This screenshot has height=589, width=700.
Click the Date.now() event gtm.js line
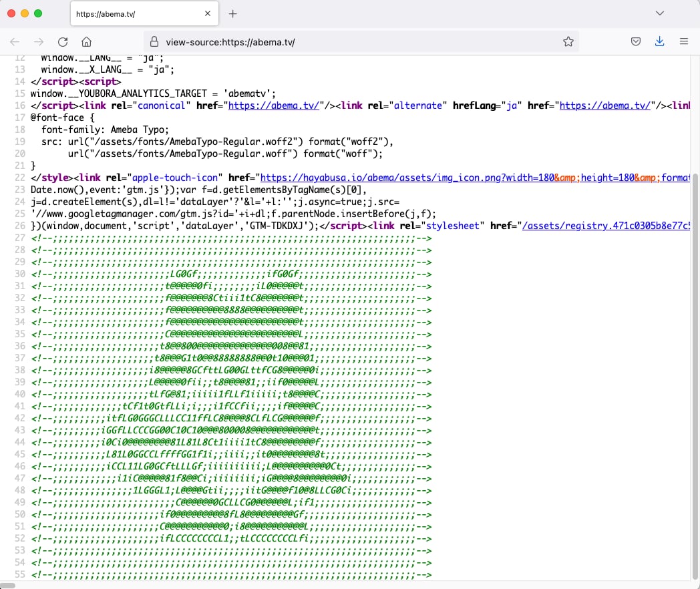198,190
